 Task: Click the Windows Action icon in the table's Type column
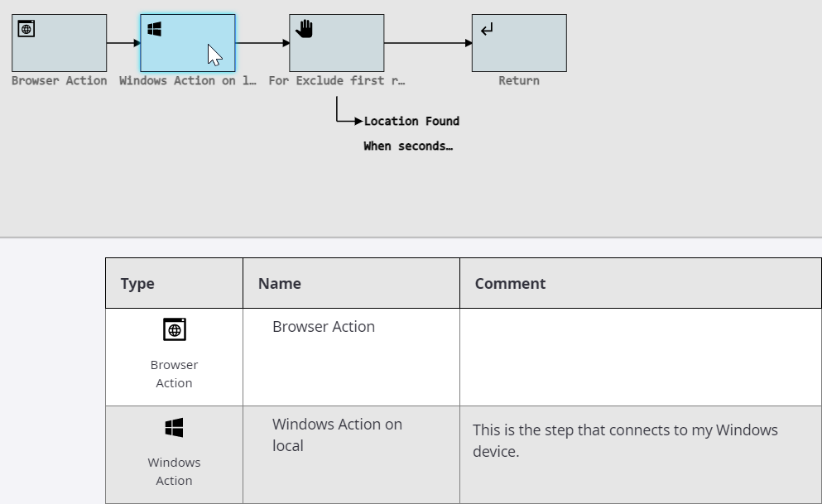click(x=175, y=427)
